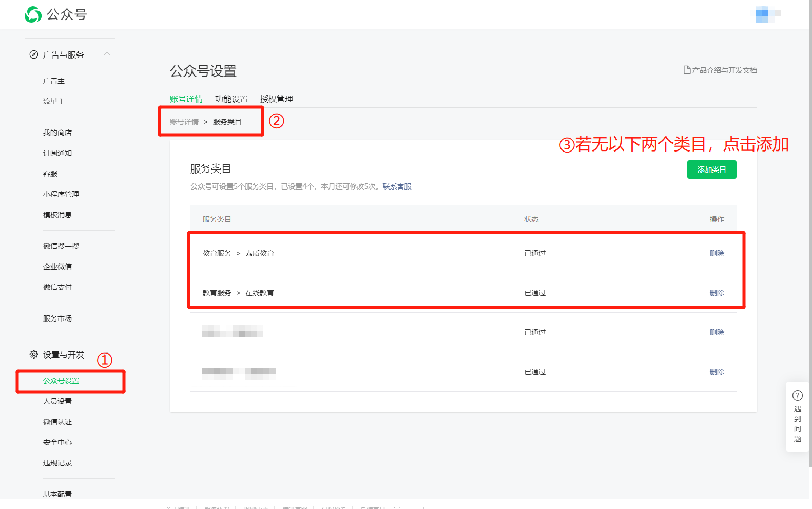This screenshot has height=509, width=812.
Task: Open the blurred account avatar
Action: tap(765, 14)
